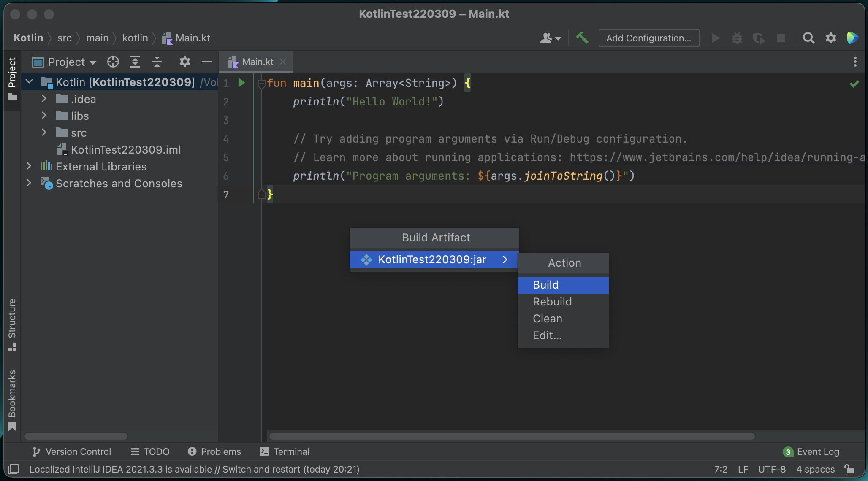Open TODO tool window

point(150,451)
